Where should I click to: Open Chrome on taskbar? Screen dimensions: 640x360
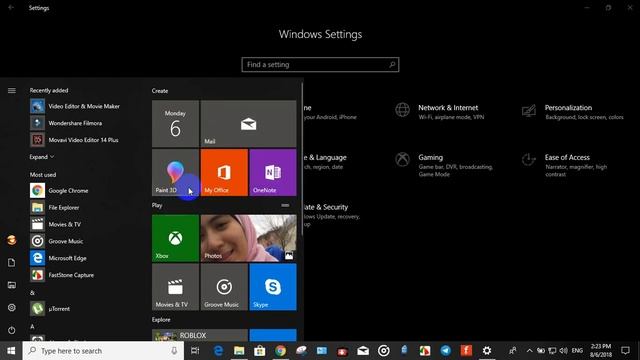pos(280,351)
